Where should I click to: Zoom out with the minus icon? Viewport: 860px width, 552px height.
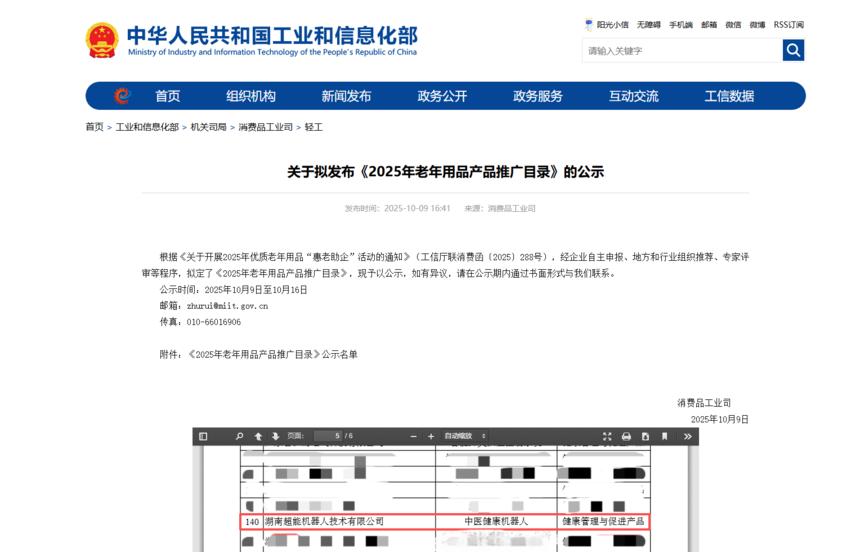pos(414,436)
